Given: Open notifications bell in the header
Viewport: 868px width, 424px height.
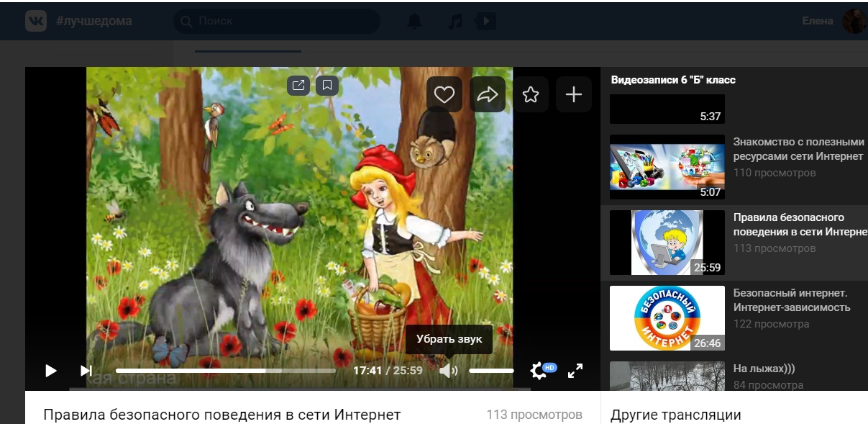Looking at the screenshot, I should click(x=415, y=22).
